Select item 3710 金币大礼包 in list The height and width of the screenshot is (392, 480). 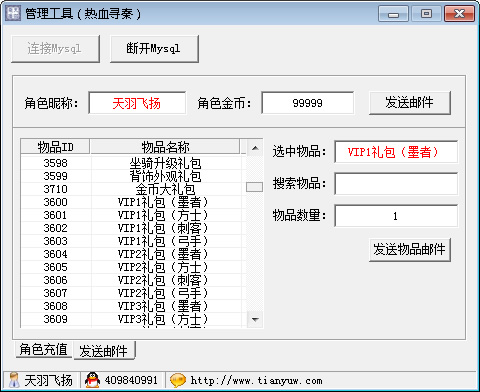pyautogui.click(x=133, y=189)
